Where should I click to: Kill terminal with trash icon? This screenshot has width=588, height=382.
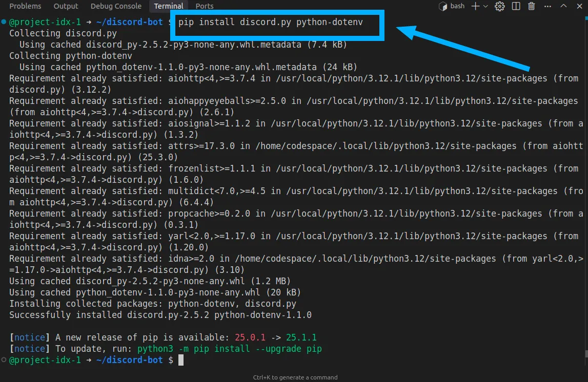coord(532,6)
